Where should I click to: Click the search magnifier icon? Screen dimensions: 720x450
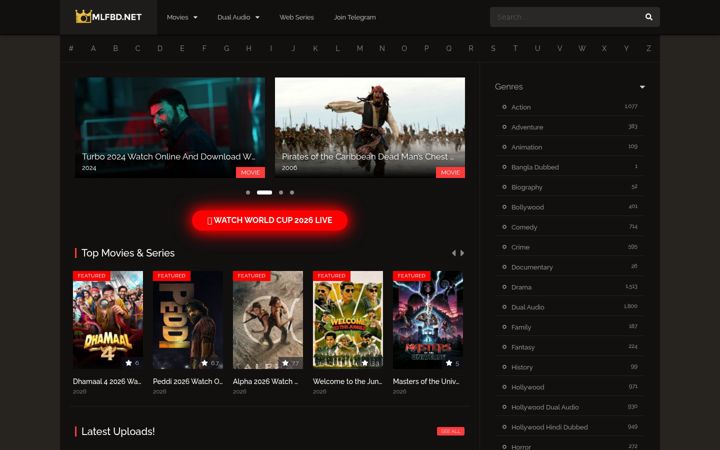point(648,17)
